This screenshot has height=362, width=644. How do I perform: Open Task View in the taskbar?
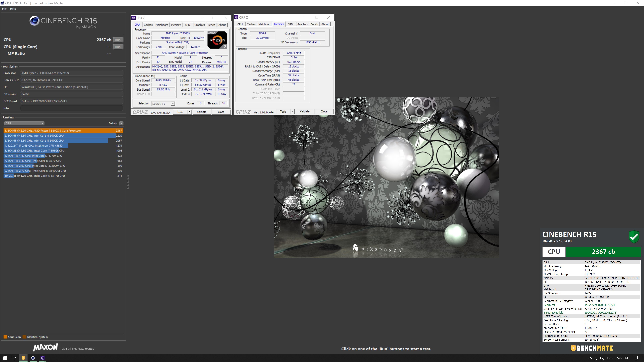pos(13,358)
